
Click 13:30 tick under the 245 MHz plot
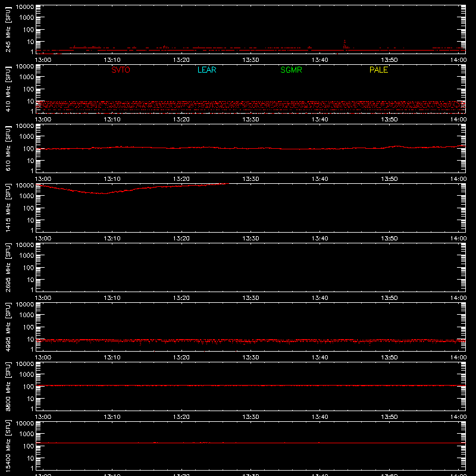click(250, 60)
